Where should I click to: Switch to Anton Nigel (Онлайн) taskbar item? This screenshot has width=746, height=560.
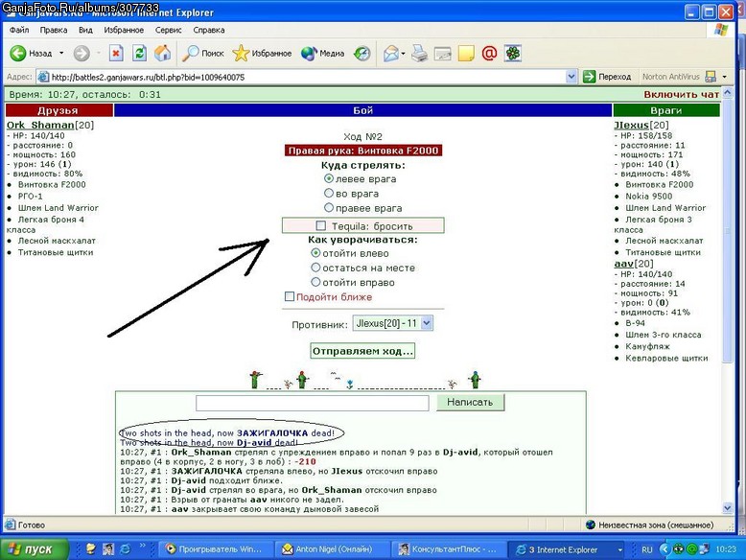click(x=331, y=549)
